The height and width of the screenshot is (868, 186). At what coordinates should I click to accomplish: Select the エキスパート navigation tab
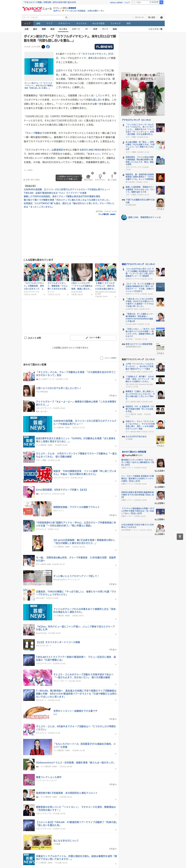tap(64, 24)
